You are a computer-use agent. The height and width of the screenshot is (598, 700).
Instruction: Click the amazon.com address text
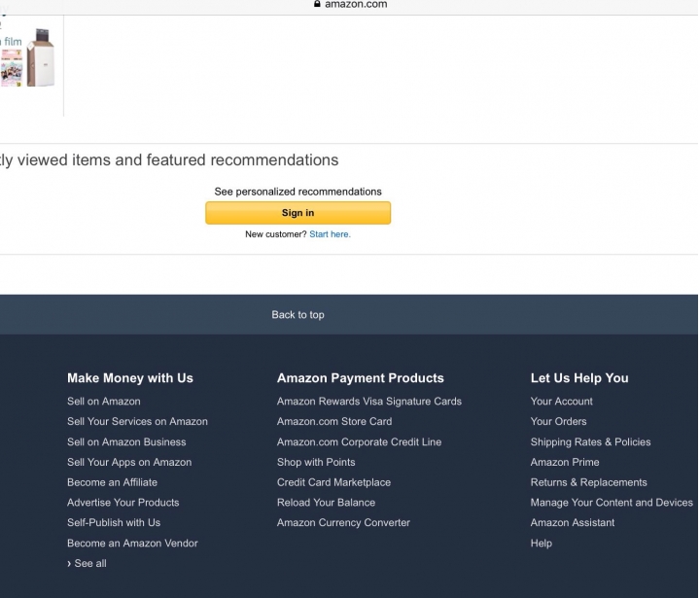[x=356, y=5]
